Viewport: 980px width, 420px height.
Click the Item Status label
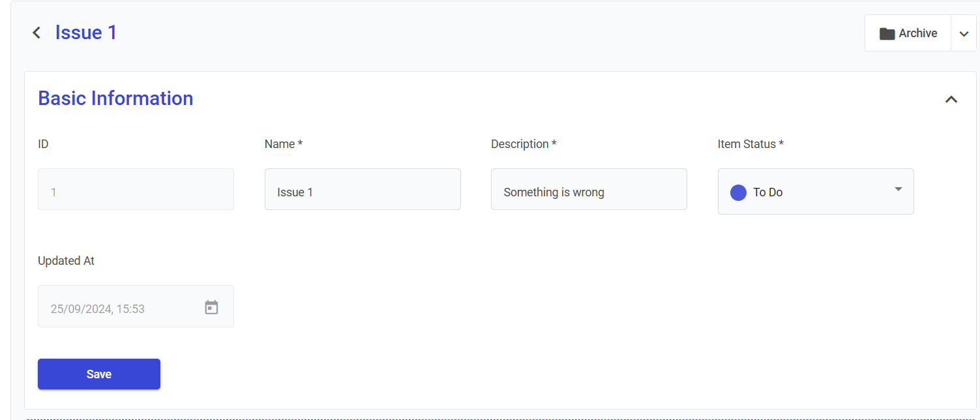tap(750, 144)
